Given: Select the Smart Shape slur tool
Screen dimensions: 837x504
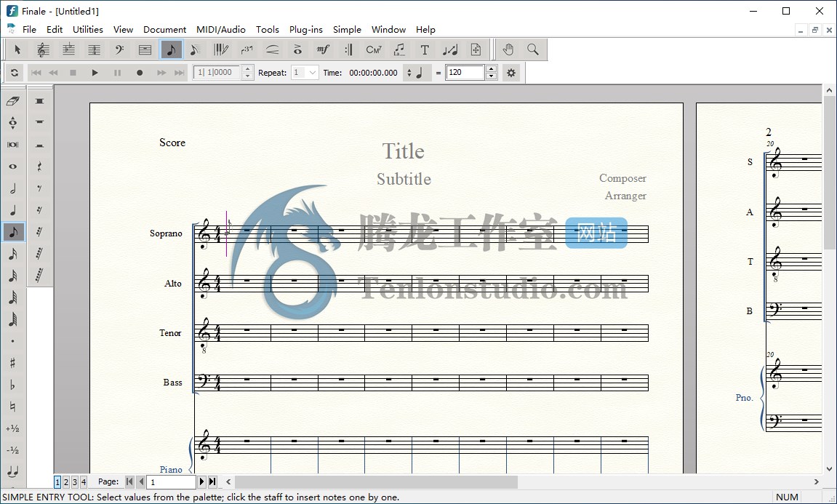Looking at the screenshot, I should (x=272, y=49).
